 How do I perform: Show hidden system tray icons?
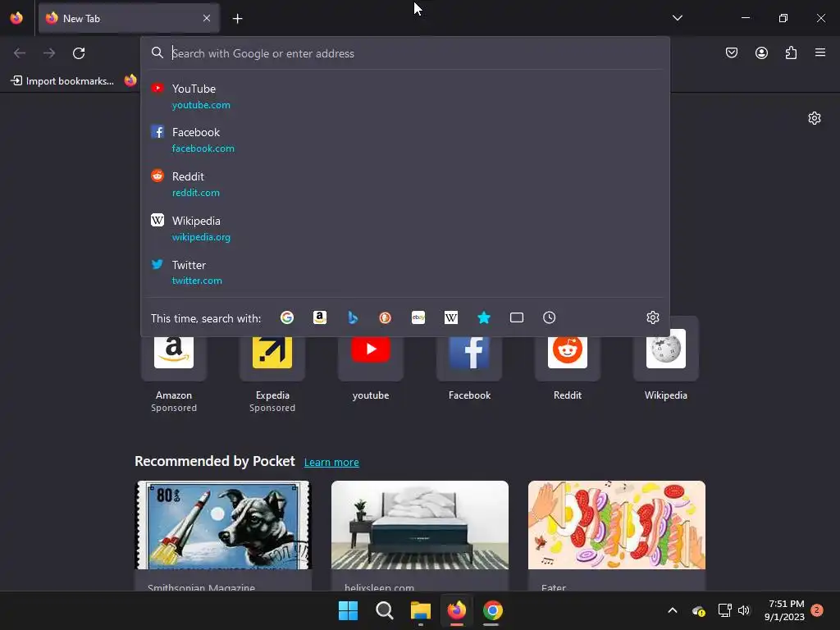(673, 610)
